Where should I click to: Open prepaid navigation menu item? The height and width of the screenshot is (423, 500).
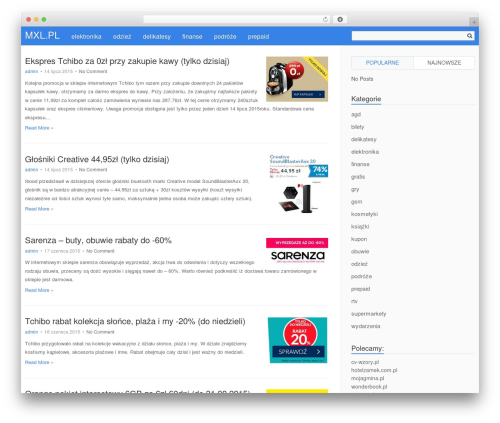(258, 37)
